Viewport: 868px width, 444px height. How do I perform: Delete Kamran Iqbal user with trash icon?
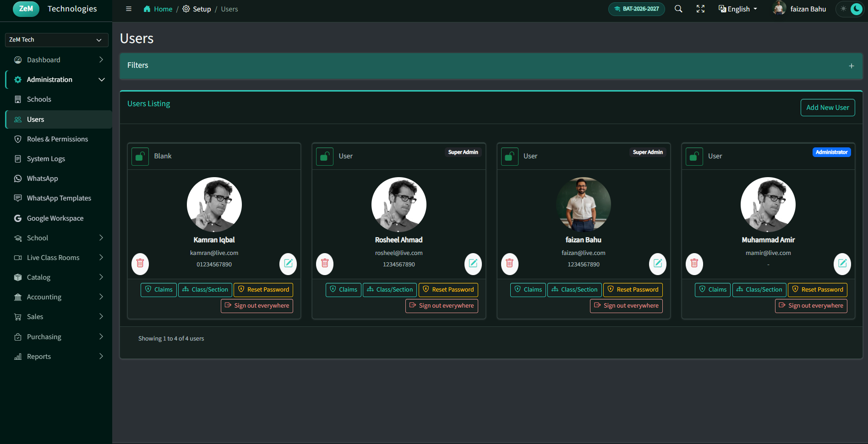coord(140,264)
